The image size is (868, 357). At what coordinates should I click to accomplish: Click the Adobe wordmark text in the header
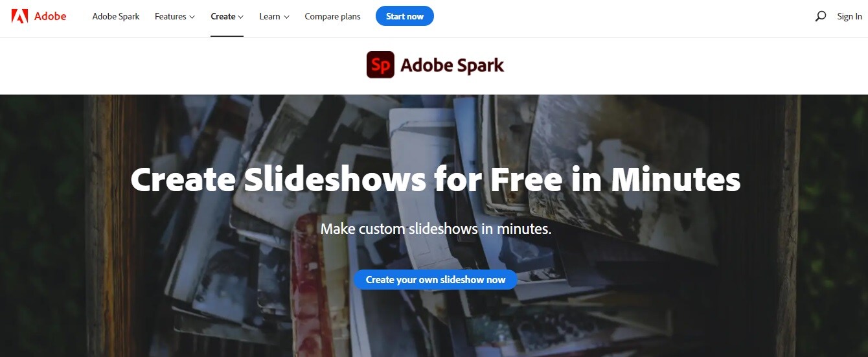(51, 16)
